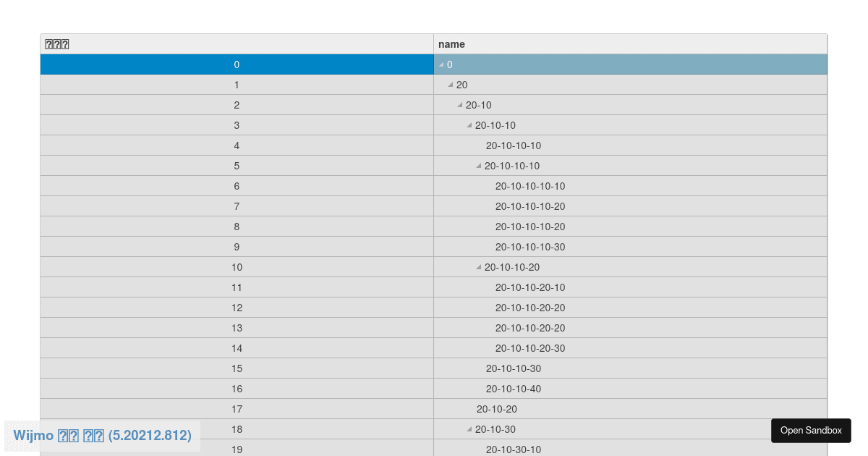Collapse the "20" tree node
The height and width of the screenshot is (456, 868).
(450, 85)
